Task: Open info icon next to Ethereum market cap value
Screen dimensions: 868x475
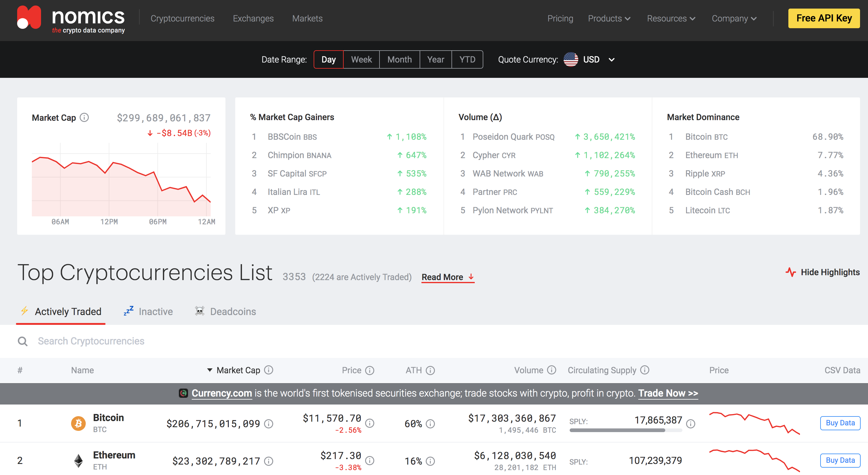Action: click(269, 461)
